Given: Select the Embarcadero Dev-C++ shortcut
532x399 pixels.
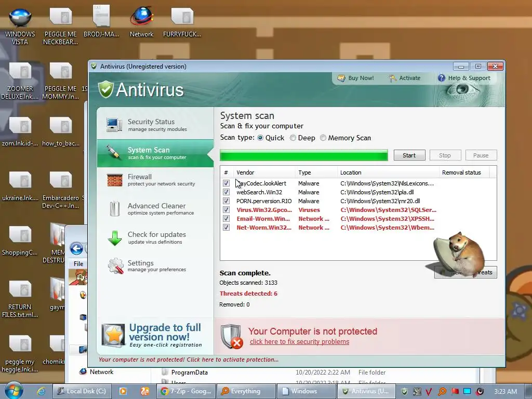Looking at the screenshot, I should pyautogui.click(x=61, y=190).
